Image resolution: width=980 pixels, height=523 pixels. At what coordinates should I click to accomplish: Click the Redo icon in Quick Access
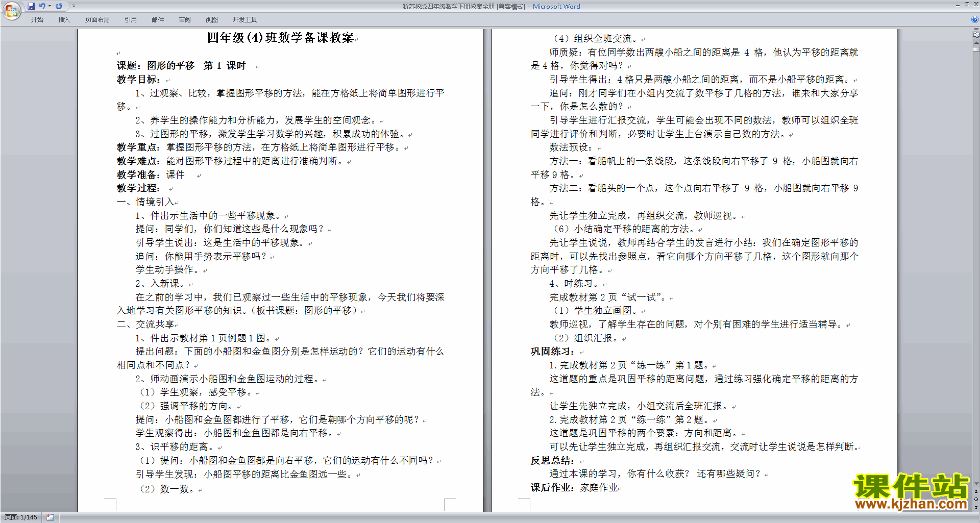pyautogui.click(x=59, y=6)
